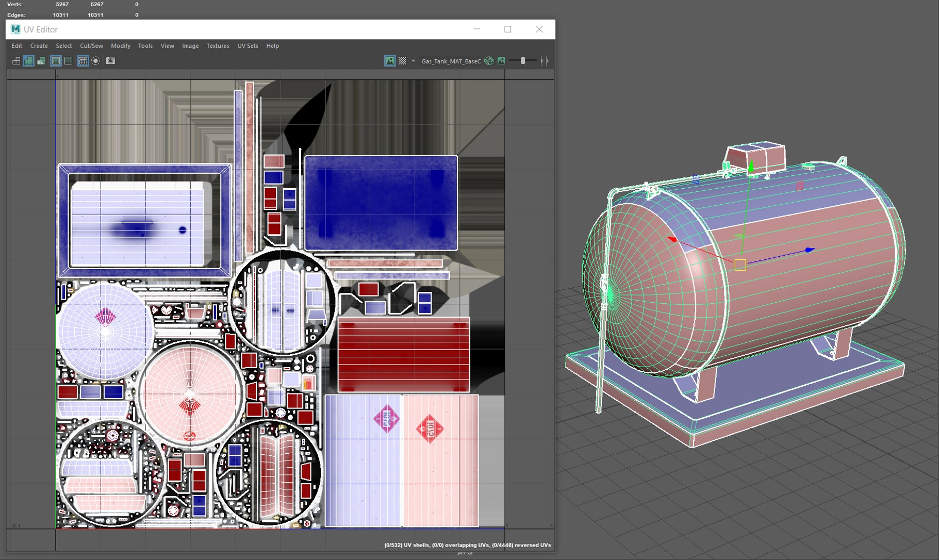Click the blue Z-axis arrow of the manipulator

click(809, 250)
